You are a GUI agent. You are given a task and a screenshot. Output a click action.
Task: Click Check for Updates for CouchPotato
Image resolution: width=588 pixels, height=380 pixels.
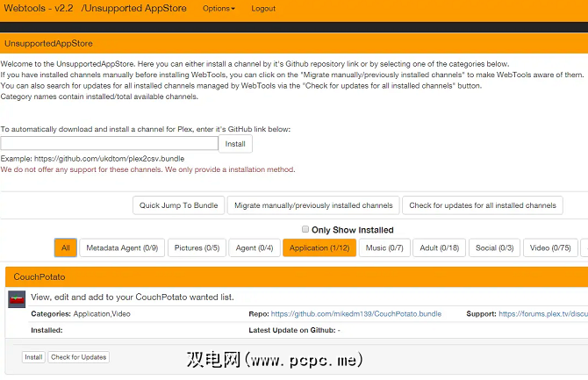pyautogui.click(x=78, y=357)
